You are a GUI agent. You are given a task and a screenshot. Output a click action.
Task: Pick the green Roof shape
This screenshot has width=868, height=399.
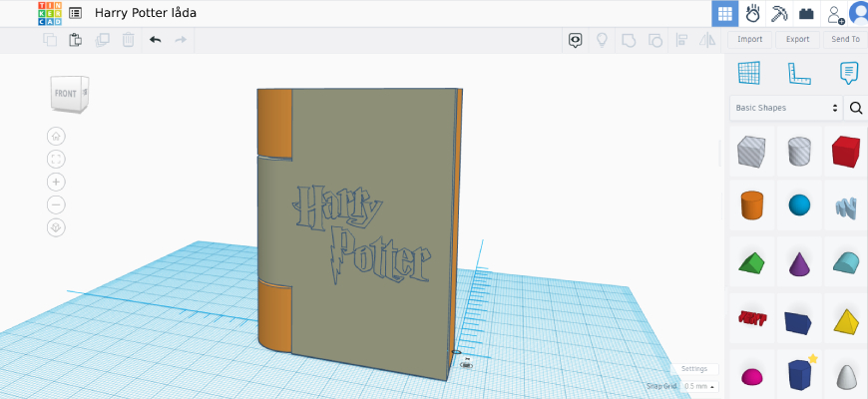(x=751, y=263)
